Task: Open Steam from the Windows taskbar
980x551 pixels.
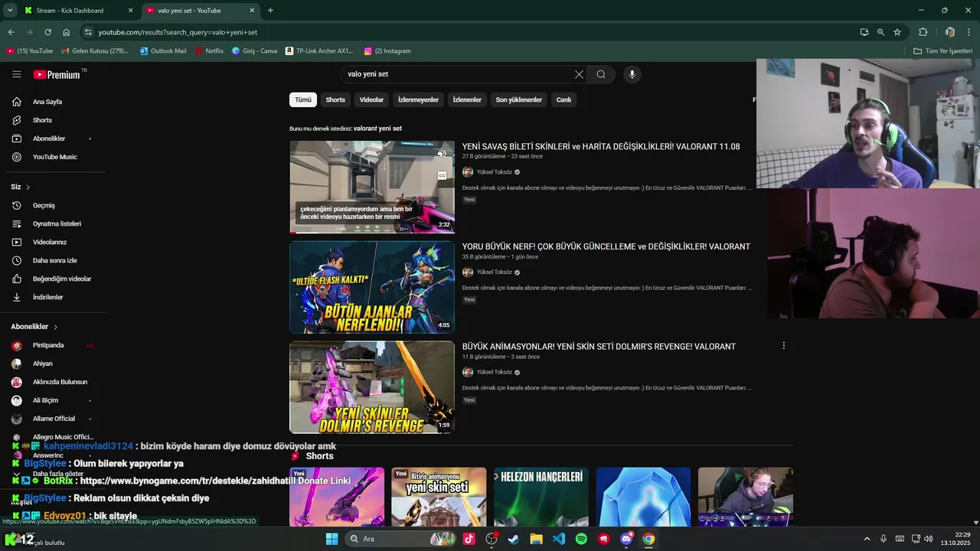Action: coord(514,539)
